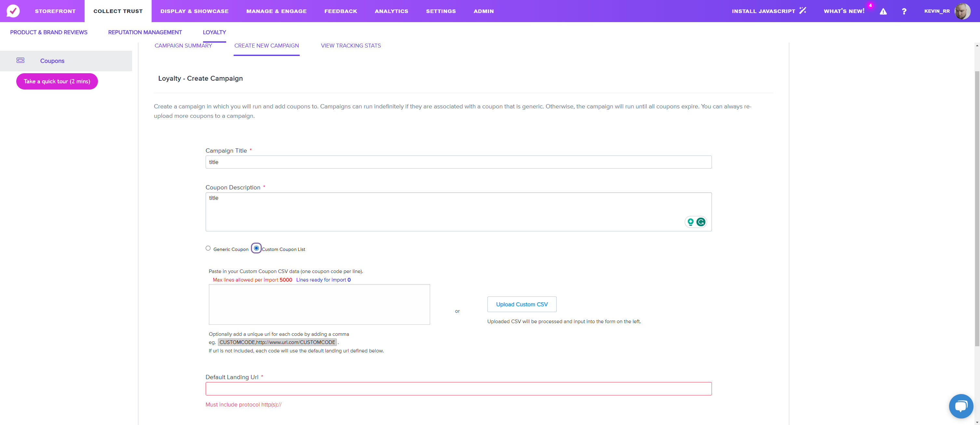Viewport: 980px width, 425px height.
Task: Click the Upload Custom CSV button
Action: click(522, 304)
